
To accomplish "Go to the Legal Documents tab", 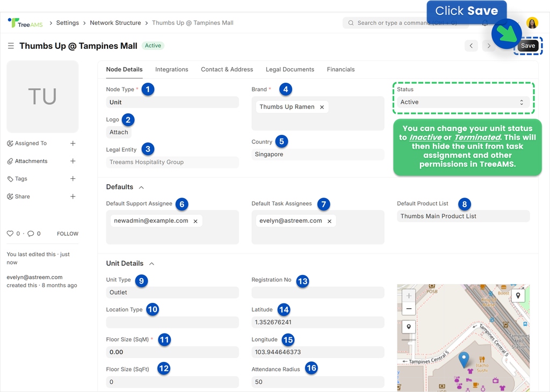I will (290, 69).
